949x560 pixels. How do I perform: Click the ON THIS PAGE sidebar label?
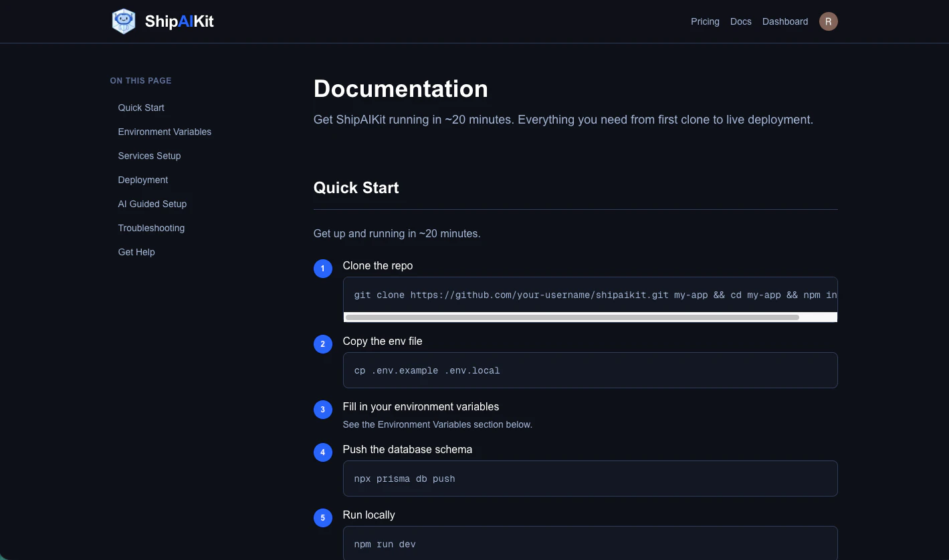140,80
